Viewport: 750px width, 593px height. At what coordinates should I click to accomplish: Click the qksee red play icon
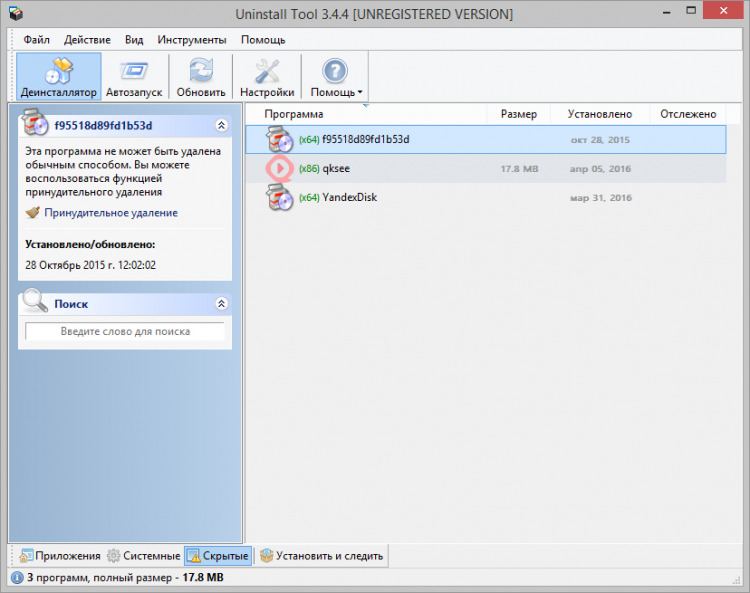(279, 168)
